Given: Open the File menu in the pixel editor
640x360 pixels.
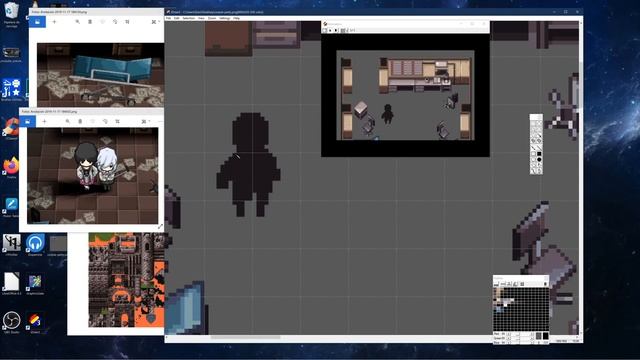Looking at the screenshot, I should [168, 18].
